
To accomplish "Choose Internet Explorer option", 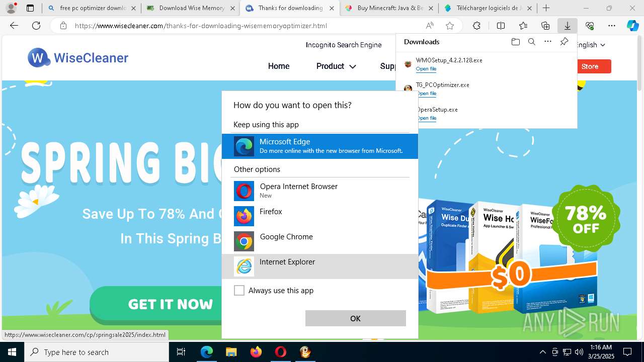I will [320, 266].
